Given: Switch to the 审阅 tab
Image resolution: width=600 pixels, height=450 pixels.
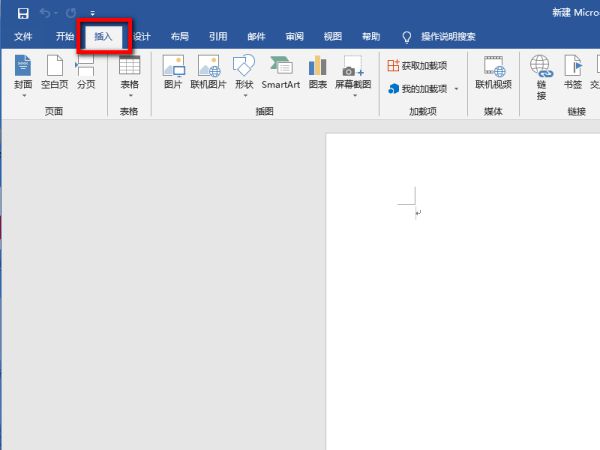Looking at the screenshot, I should tap(295, 37).
